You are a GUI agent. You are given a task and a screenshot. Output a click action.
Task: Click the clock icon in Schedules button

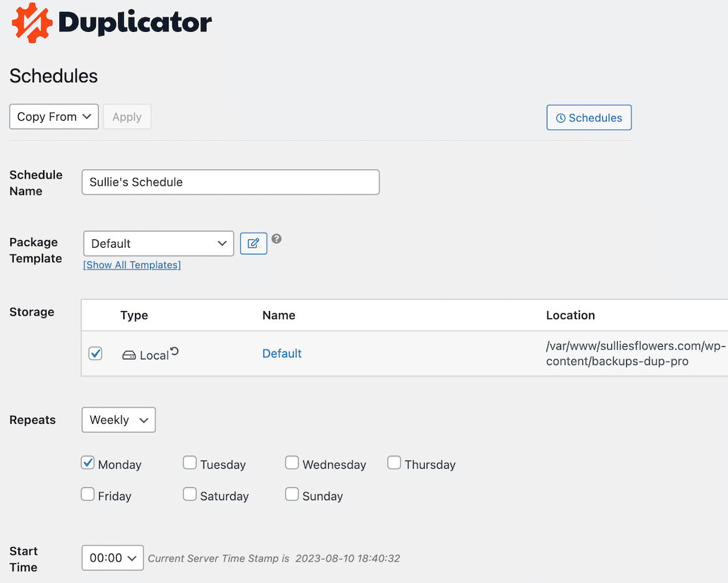[x=560, y=118]
